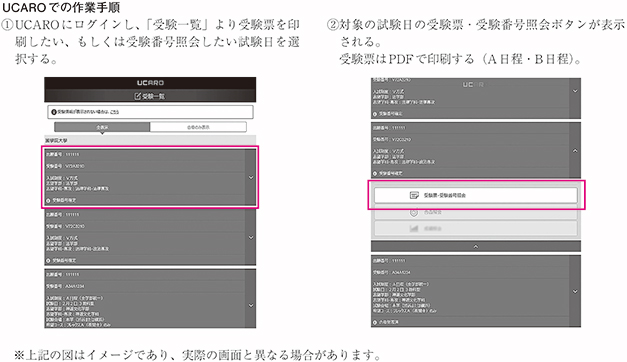Screen dimensions: 627x362
Task: Click the greyed-out 合否照会 button
Action: [476, 212]
